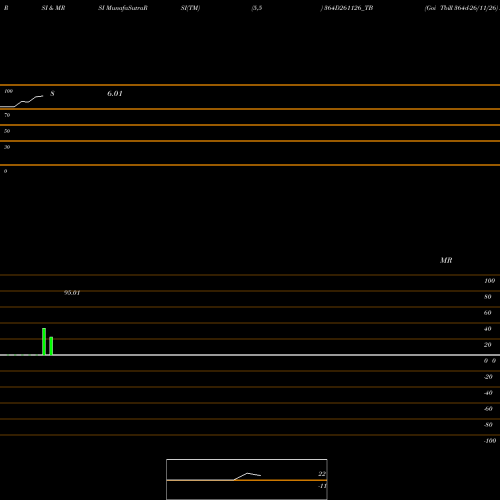
Task: Click the 22 value in bottom mini chart
Action: click(x=322, y=474)
